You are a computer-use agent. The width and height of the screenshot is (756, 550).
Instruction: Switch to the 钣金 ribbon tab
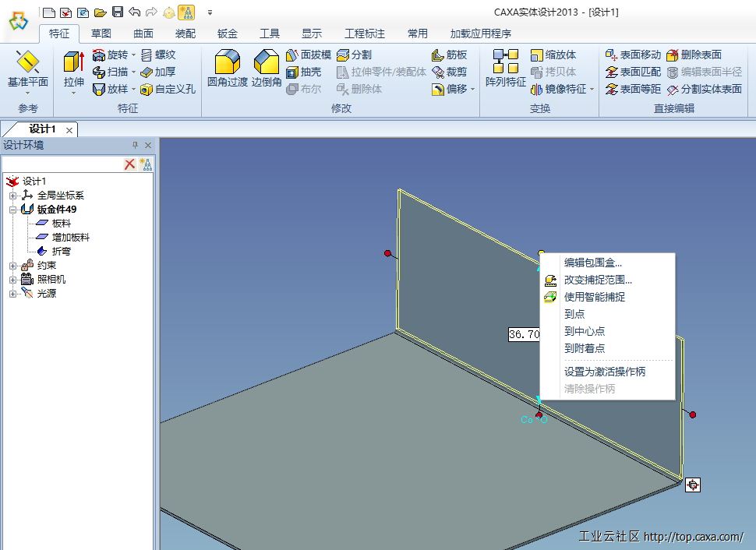[227, 33]
